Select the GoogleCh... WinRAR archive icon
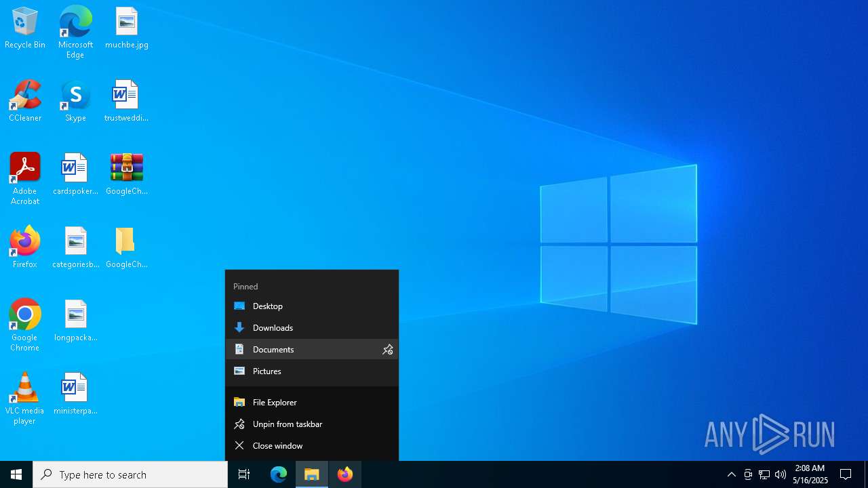Viewport: 868px width, 488px height. 127,175
